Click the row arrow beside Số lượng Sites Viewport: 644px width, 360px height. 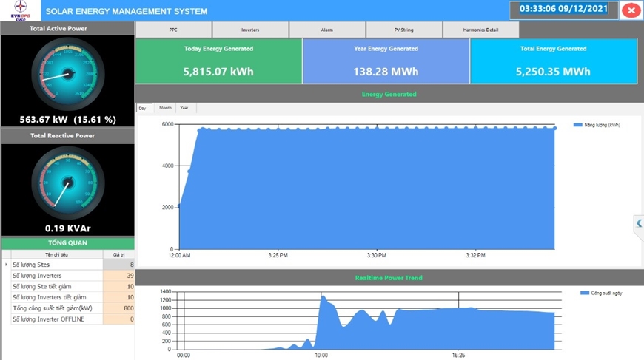[6, 264]
